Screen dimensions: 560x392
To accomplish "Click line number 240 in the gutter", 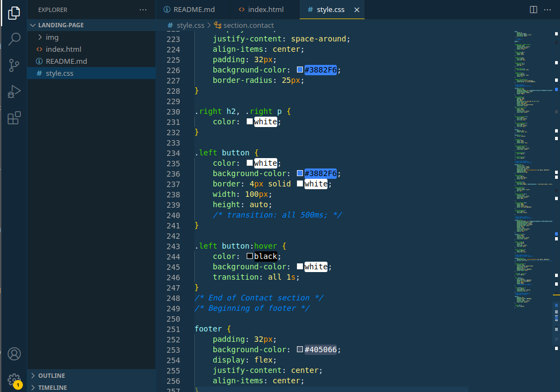I will click(x=173, y=215).
